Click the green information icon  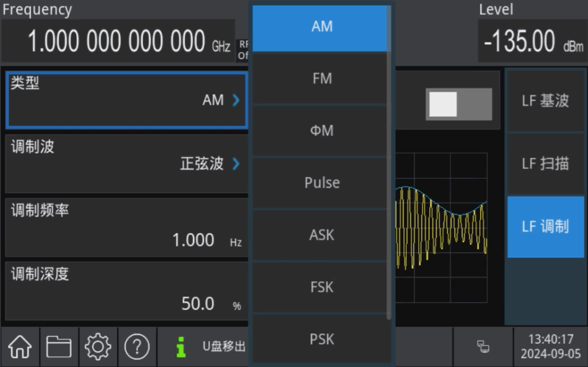(181, 347)
